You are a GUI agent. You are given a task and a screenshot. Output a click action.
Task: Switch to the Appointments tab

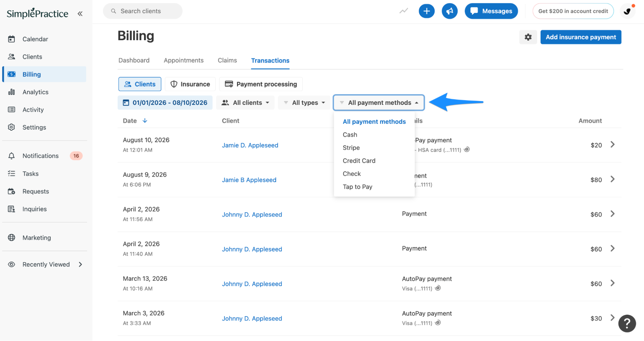[x=184, y=60]
